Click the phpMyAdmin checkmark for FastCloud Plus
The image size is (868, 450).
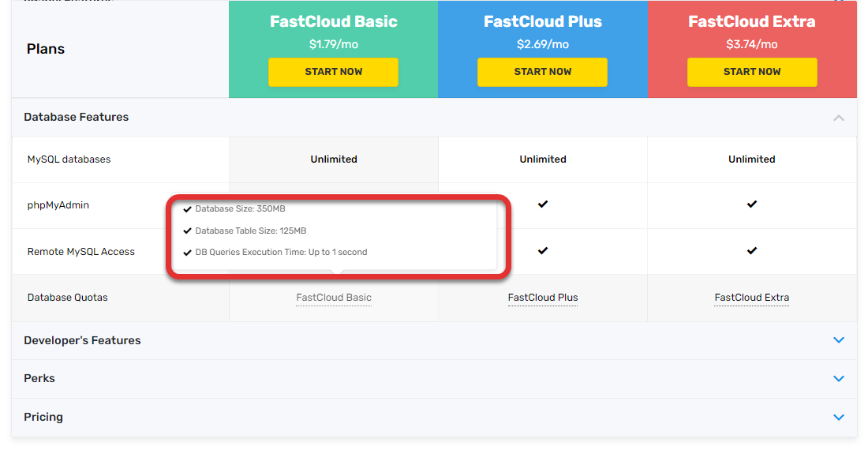(543, 204)
